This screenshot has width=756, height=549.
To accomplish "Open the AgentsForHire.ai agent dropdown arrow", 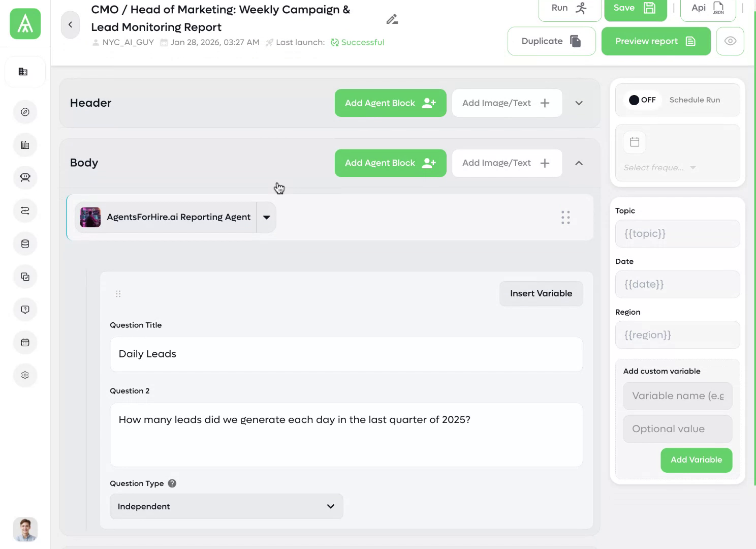I will [x=266, y=217].
